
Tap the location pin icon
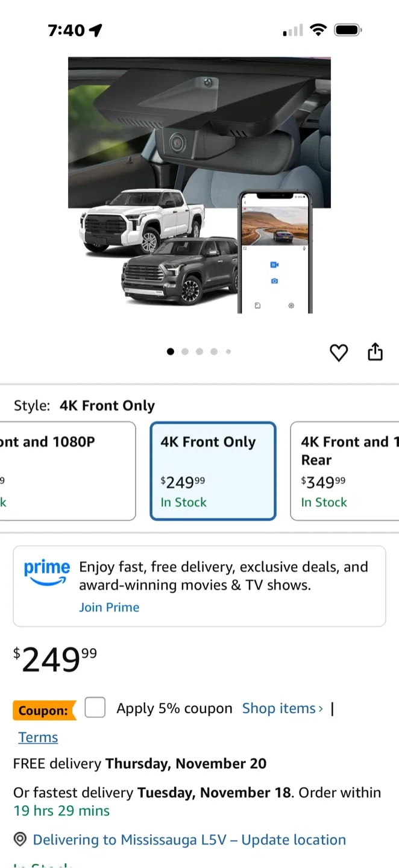click(x=20, y=839)
